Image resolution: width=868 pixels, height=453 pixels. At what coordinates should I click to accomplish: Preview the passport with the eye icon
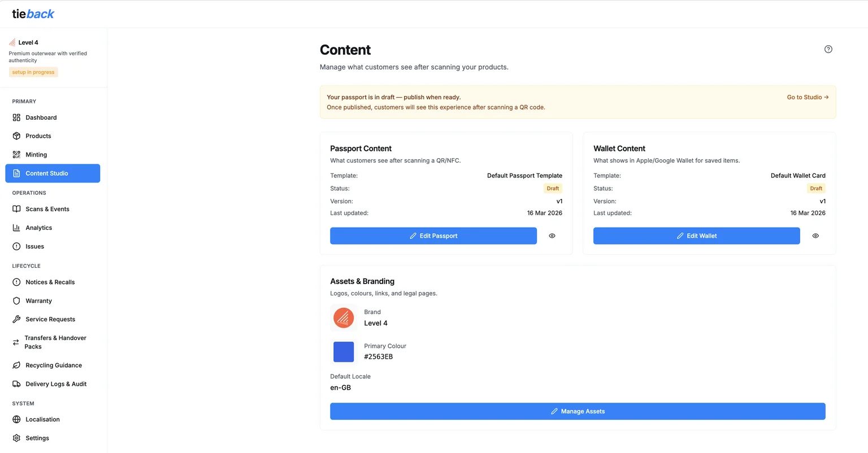[552, 236]
